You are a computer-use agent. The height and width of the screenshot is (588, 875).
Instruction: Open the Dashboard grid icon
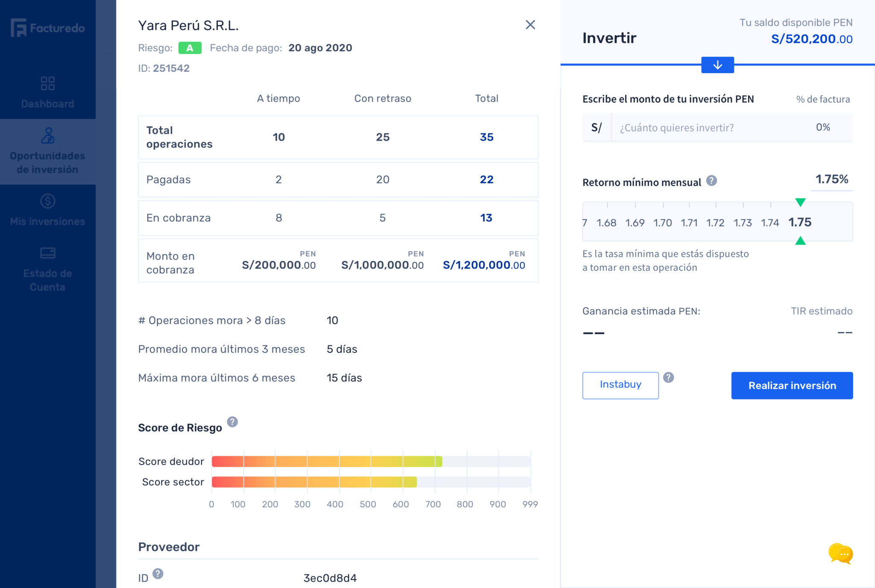coord(47,83)
